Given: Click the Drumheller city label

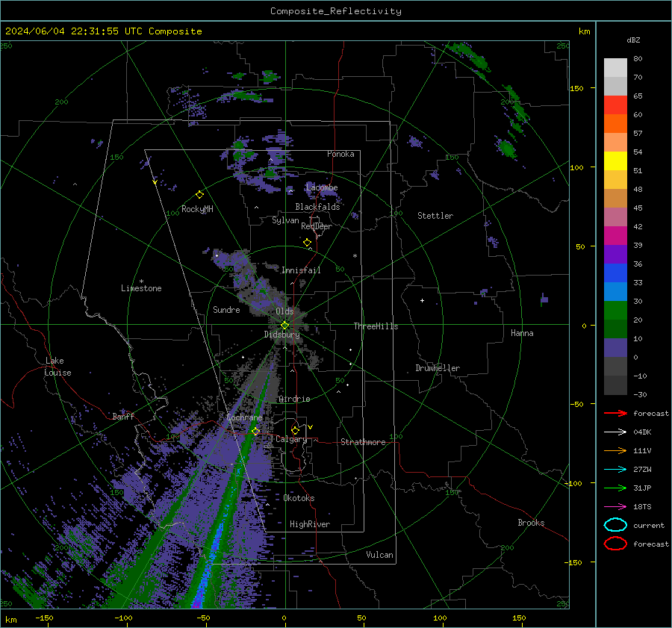Looking at the screenshot, I should coord(438,368).
